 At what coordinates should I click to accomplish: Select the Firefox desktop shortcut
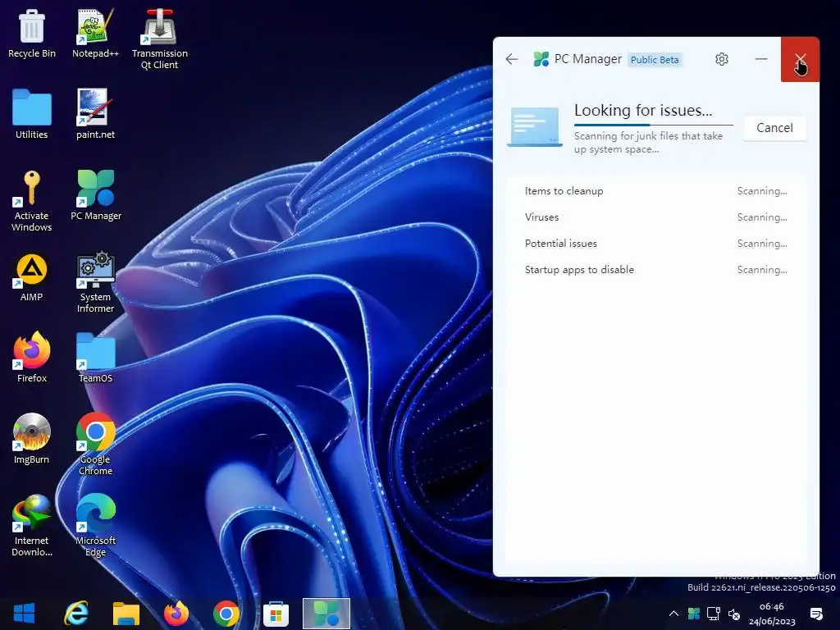[x=32, y=358]
